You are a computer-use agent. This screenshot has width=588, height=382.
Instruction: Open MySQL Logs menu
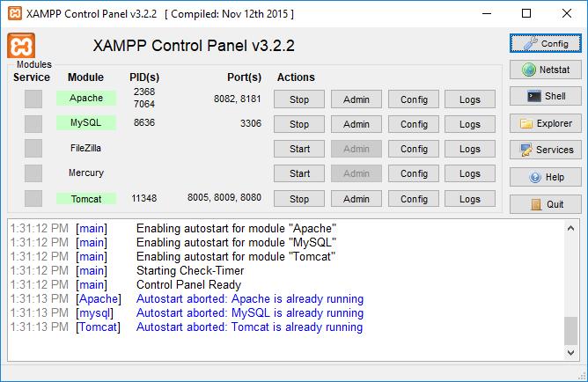pos(470,124)
